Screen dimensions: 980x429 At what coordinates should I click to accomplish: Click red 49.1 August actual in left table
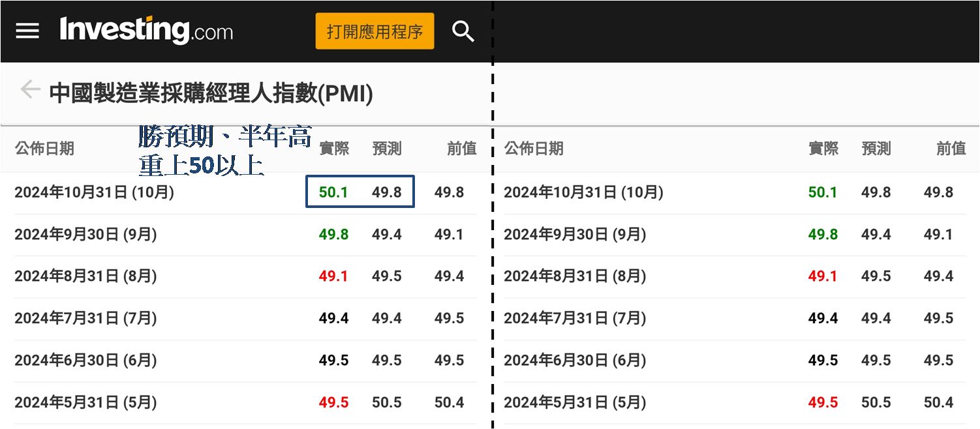pyautogui.click(x=333, y=276)
